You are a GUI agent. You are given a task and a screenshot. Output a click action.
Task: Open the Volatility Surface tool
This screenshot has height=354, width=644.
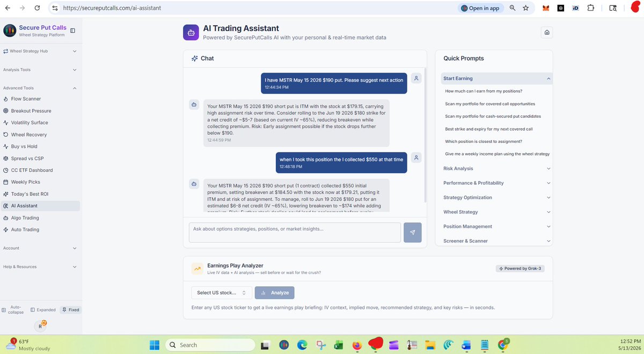point(28,122)
